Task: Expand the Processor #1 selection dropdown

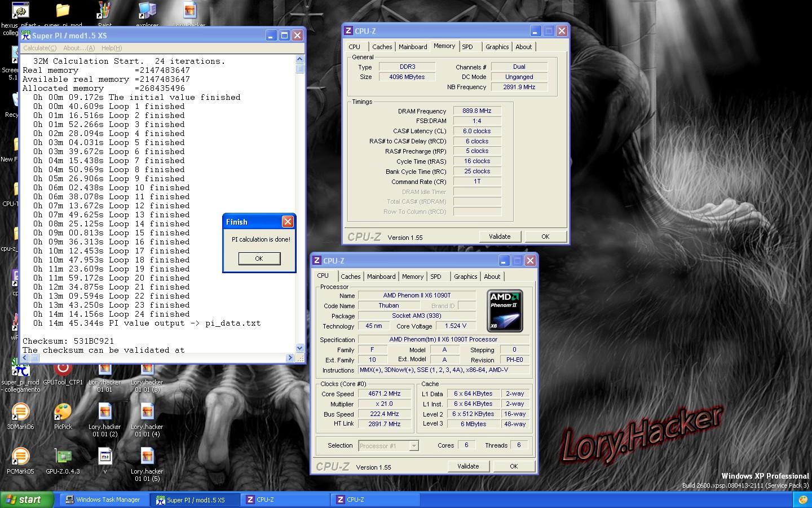Action: tap(413, 446)
